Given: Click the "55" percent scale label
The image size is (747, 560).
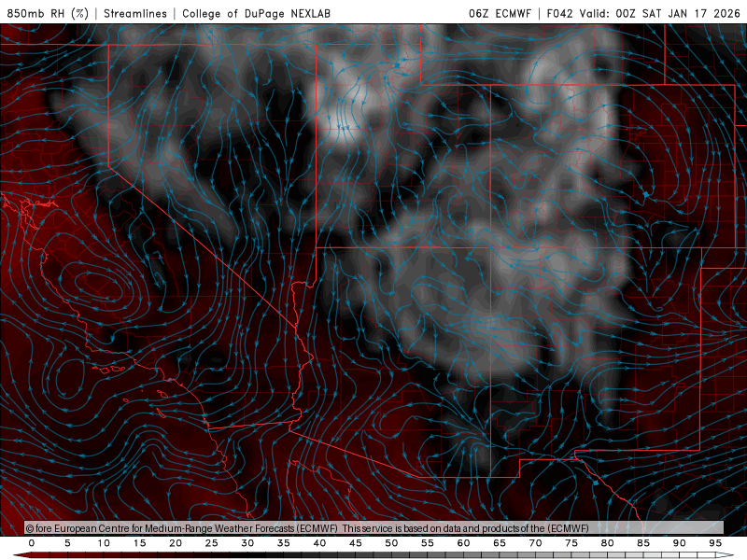Looking at the screenshot, I should pyautogui.click(x=428, y=543).
